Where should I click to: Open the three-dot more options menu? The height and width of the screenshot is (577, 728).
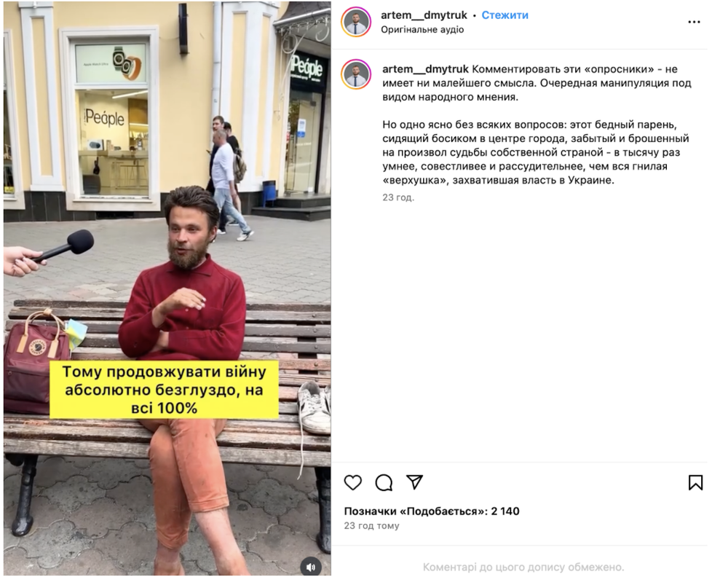(694, 22)
